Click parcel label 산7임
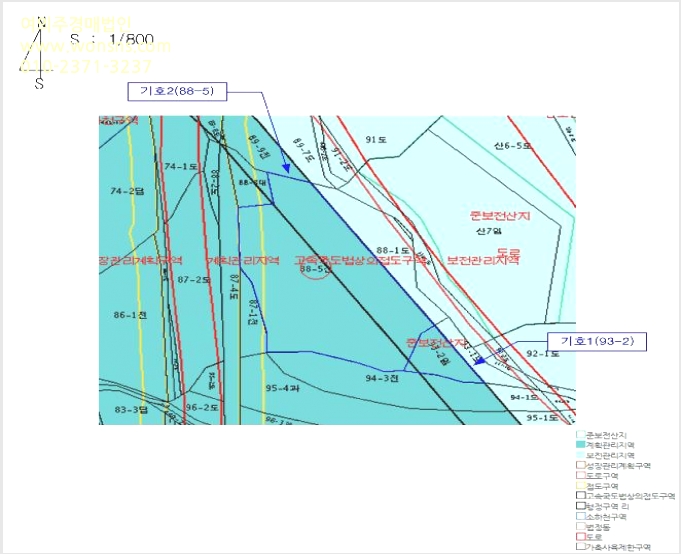The height and width of the screenshot is (554, 681). (489, 231)
